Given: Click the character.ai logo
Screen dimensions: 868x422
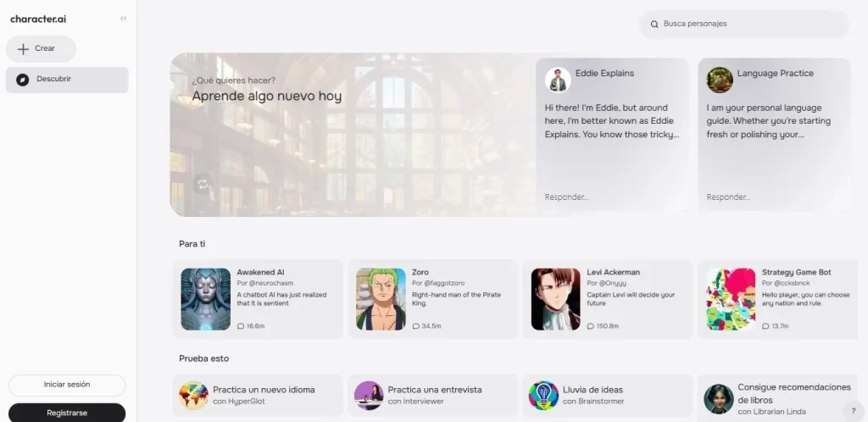Looking at the screenshot, I should pos(38,19).
